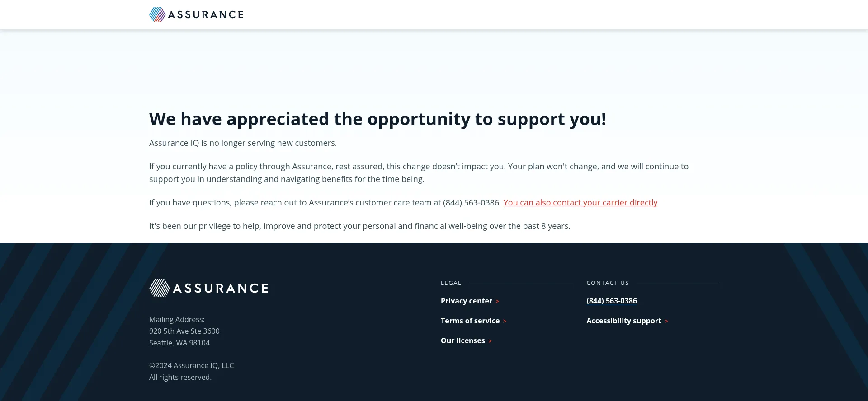Click the underlined footer phone number link
868x401 pixels.
click(x=611, y=301)
